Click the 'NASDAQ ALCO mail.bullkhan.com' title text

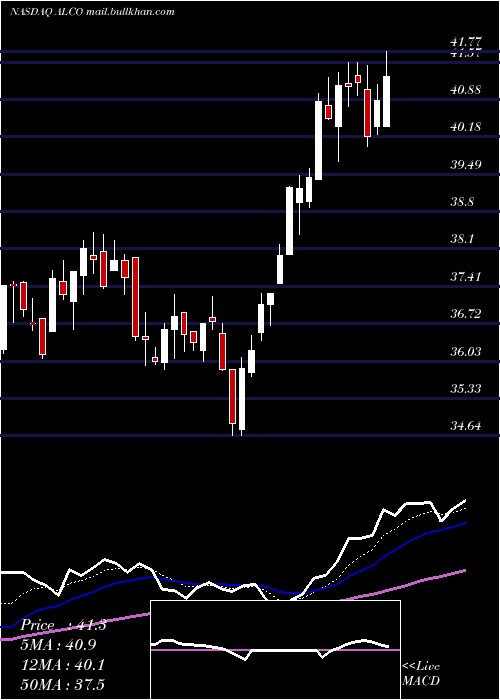(92, 12)
